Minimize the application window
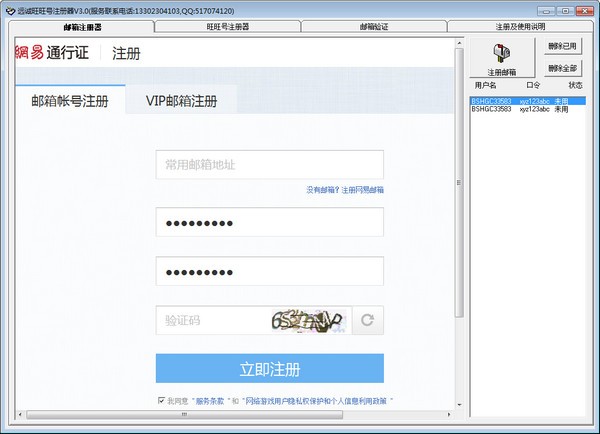Screen dimensions: 600x434 [546, 11]
